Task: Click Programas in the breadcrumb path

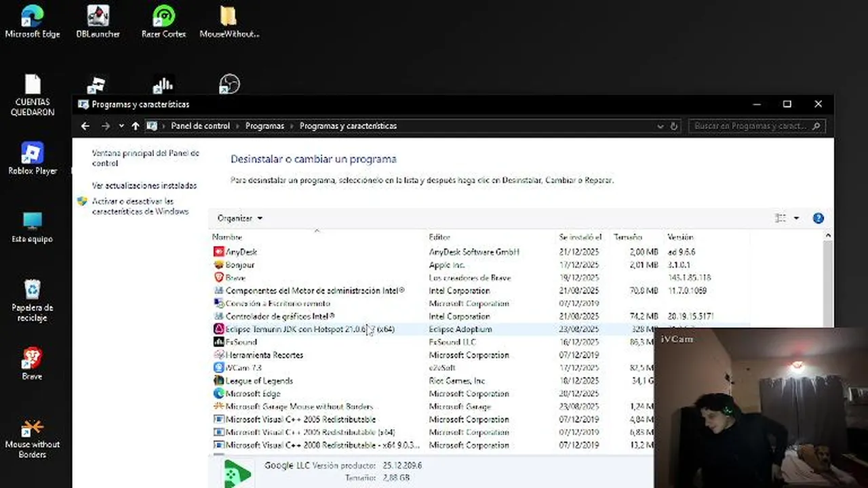Action: coord(264,126)
